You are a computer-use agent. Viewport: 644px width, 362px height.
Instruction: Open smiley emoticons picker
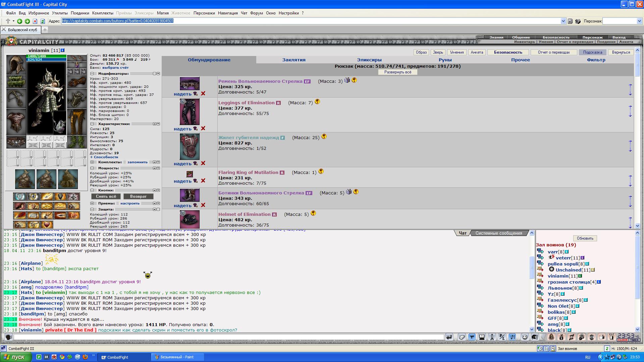(x=525, y=337)
